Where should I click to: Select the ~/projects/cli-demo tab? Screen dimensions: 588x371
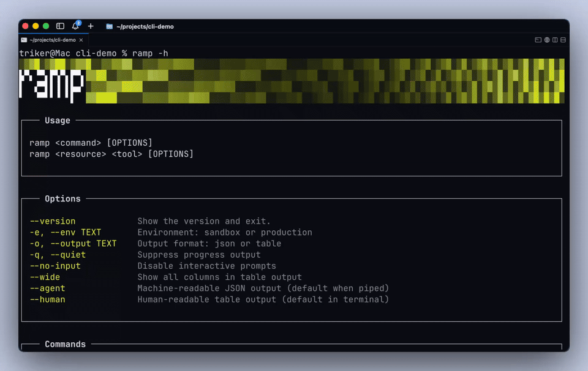pos(53,40)
